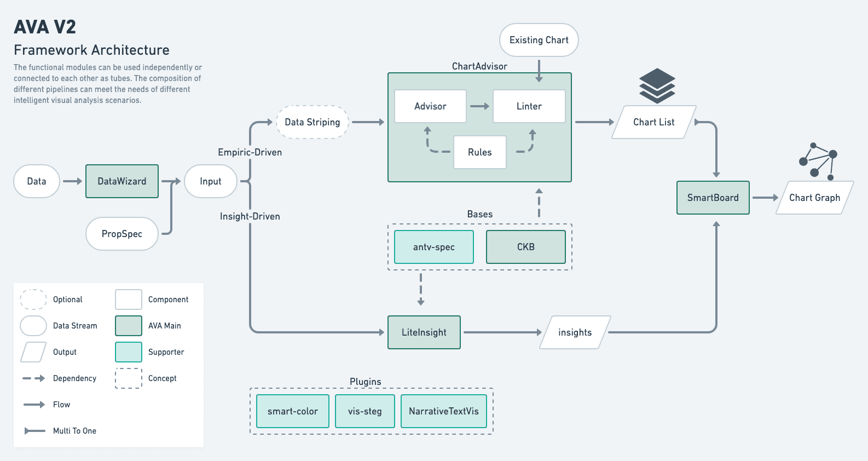
Task: Click the Advisor component box
Action: (430, 106)
